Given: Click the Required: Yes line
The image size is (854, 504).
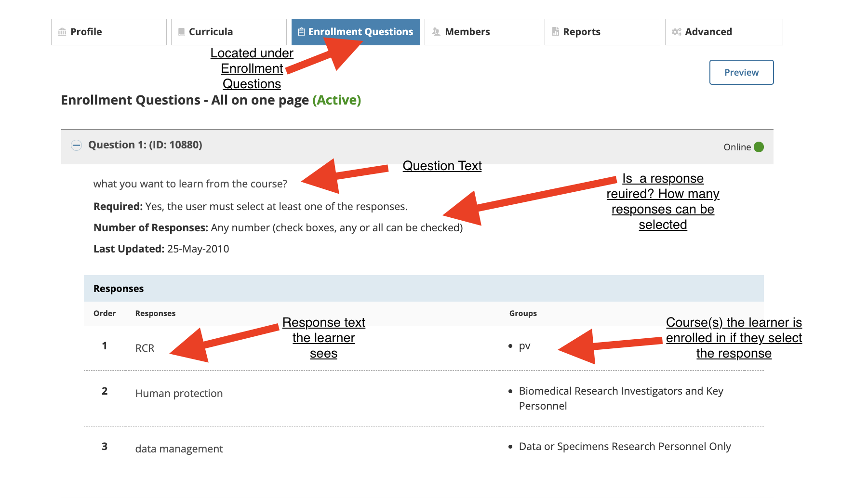Looking at the screenshot, I should (x=251, y=206).
